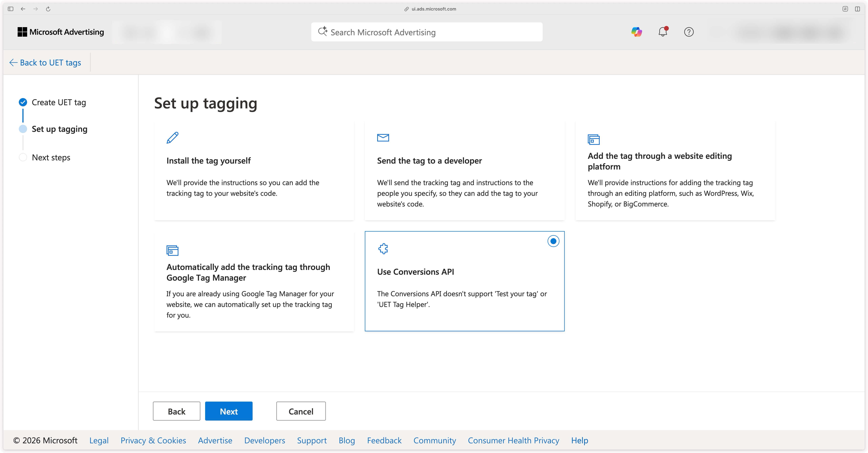Click the pencil icon on install-yourself card
Image resolution: width=868 pixels, height=453 pixels.
(173, 138)
